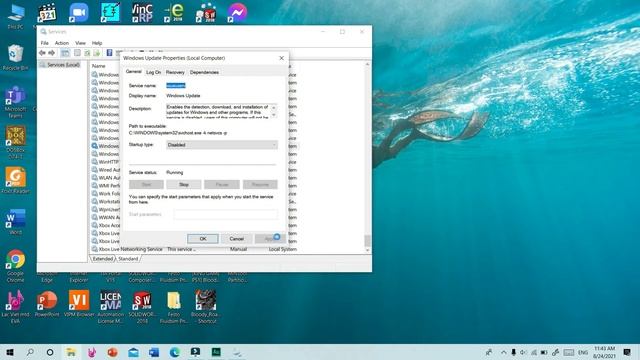Launch Google Chrome from desktop
The width and height of the screenshot is (640, 360).
click(x=16, y=266)
